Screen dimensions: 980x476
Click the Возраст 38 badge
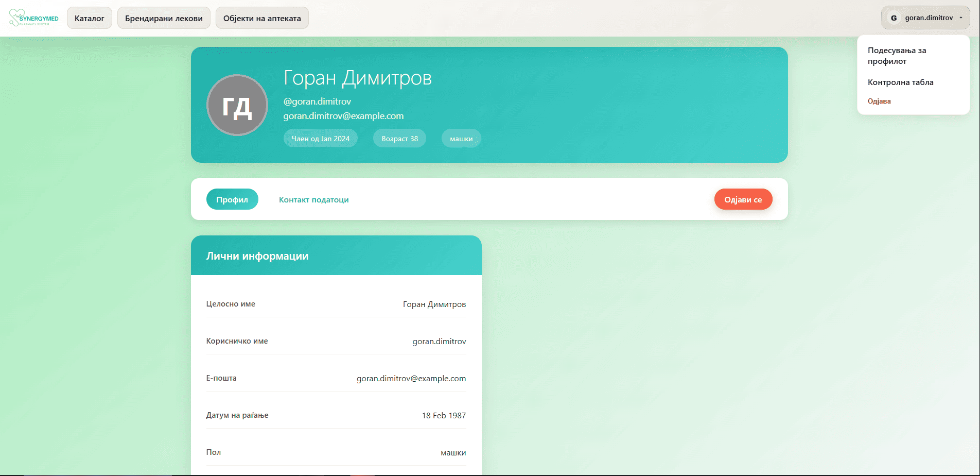tap(399, 139)
